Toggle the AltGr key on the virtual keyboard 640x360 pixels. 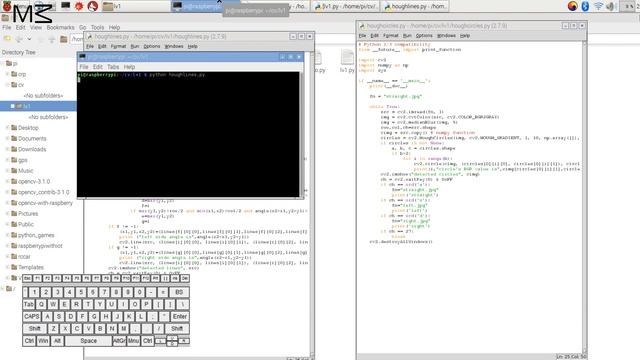point(119,340)
